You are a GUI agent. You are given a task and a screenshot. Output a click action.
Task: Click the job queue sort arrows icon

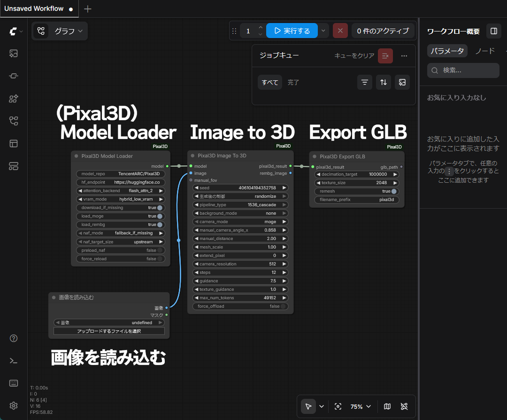[x=384, y=82]
